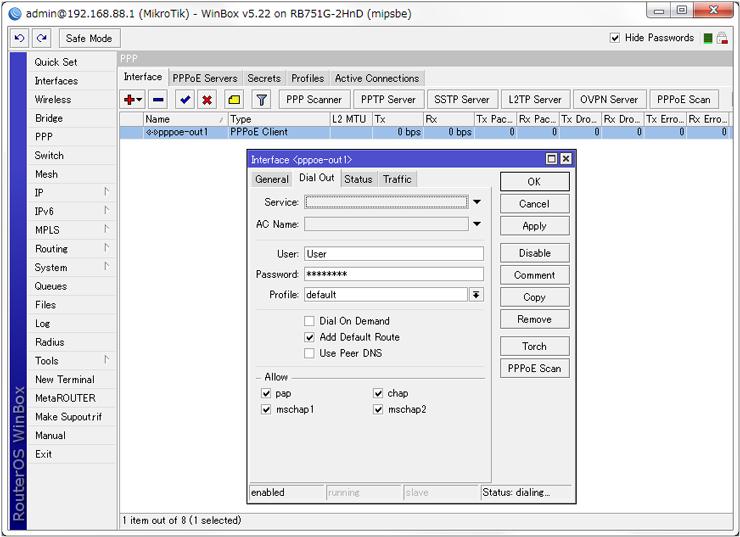Toggle the Use Peer DNS checkbox
Image resolution: width=740 pixels, height=537 pixels.
click(310, 353)
